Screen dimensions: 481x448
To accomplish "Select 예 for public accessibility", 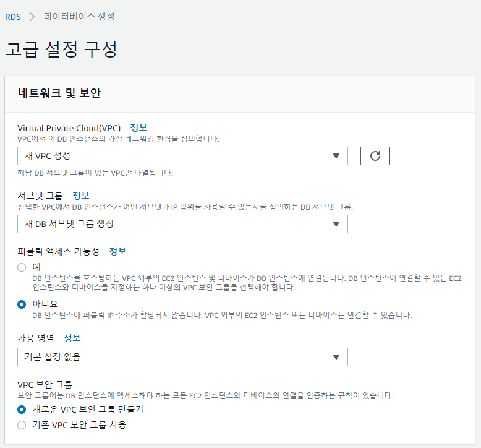I will 22,267.
